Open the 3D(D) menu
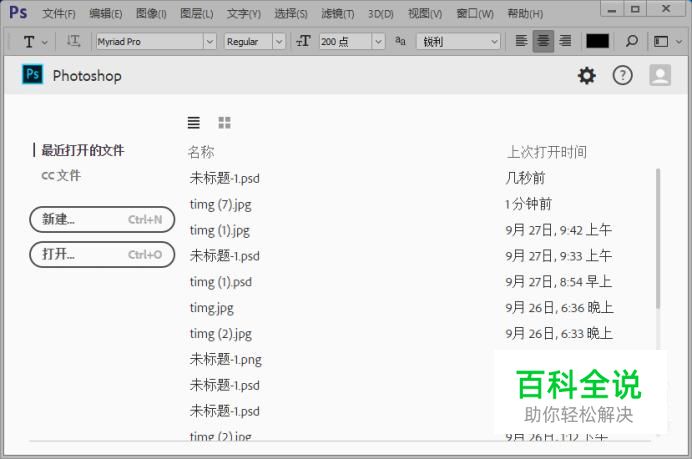 point(381,14)
